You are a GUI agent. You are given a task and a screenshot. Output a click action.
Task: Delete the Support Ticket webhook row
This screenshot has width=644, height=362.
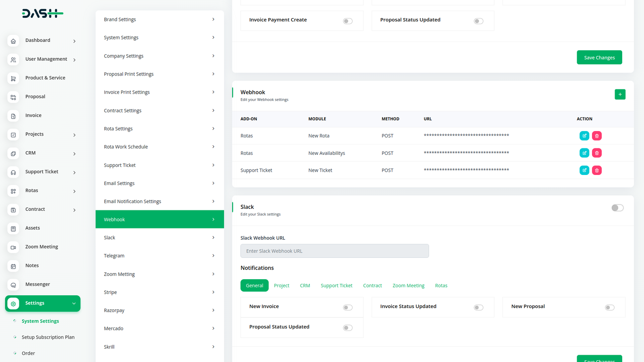click(x=597, y=171)
